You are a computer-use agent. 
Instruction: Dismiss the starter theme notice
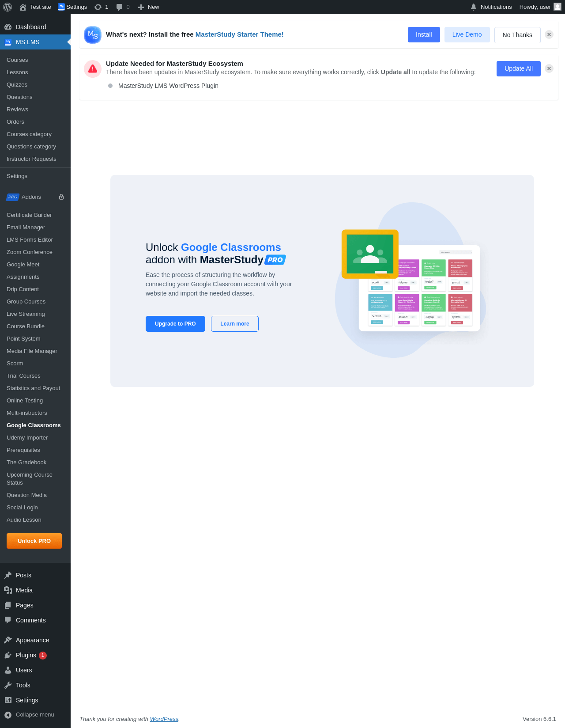[549, 34]
